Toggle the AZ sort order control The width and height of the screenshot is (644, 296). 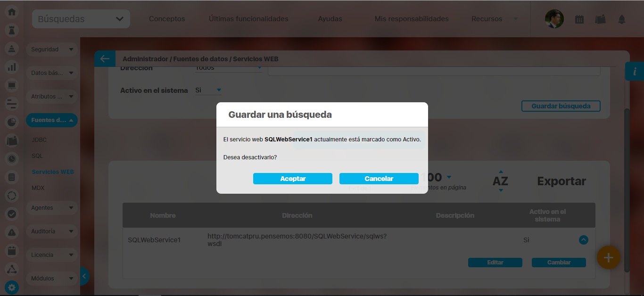500,181
